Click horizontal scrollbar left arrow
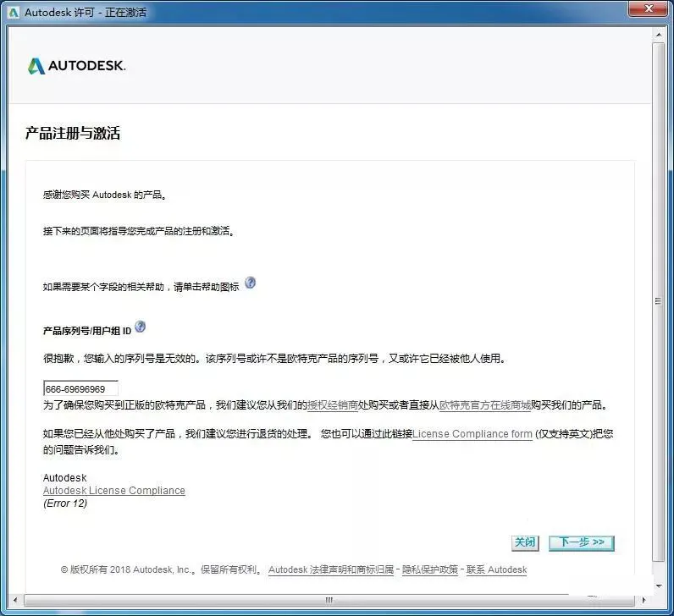The height and width of the screenshot is (616, 674). pyautogui.click(x=15, y=600)
